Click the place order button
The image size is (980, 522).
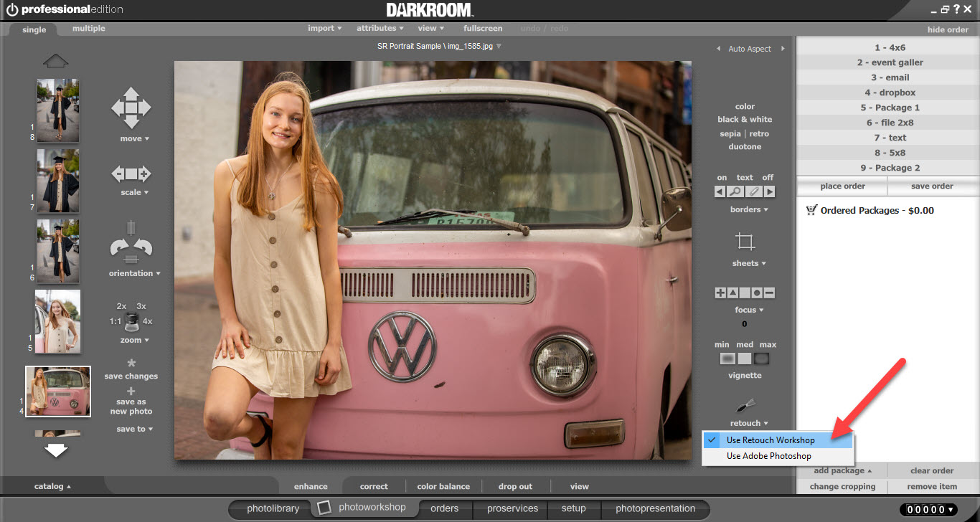click(842, 186)
